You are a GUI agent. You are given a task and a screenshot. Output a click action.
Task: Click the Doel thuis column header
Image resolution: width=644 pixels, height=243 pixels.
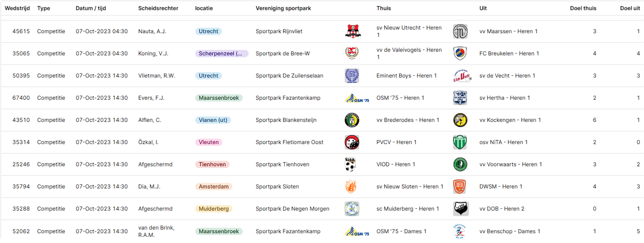[583, 8]
